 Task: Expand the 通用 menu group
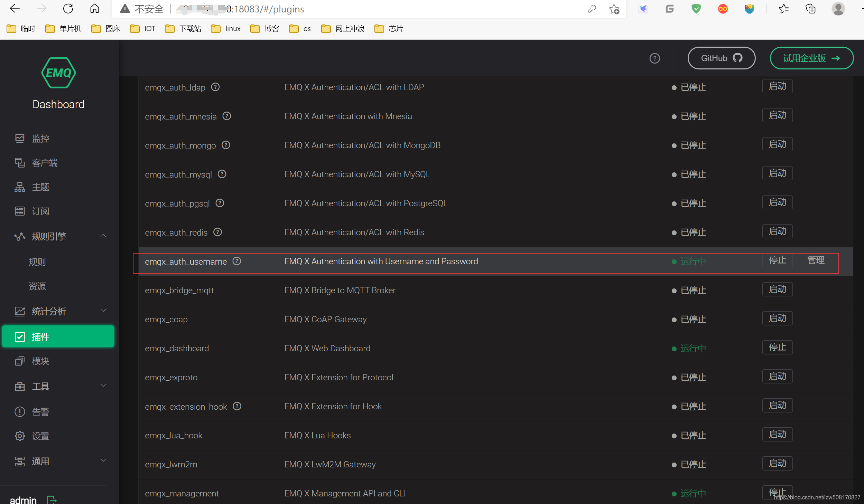(103, 460)
